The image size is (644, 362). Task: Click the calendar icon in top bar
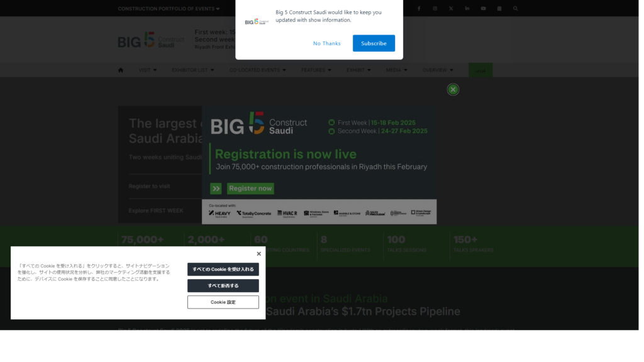499,8
